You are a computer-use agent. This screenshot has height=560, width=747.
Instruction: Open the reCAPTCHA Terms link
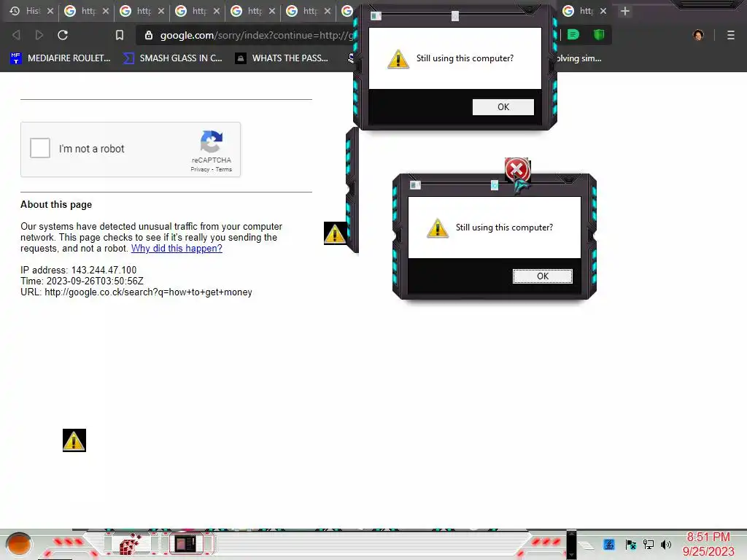coord(223,169)
